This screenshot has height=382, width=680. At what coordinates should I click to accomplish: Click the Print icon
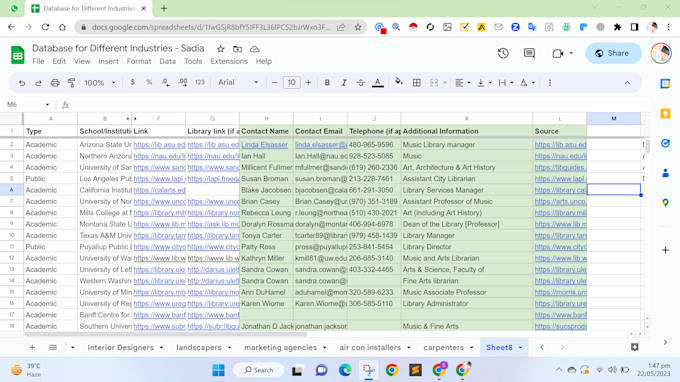[x=55, y=83]
